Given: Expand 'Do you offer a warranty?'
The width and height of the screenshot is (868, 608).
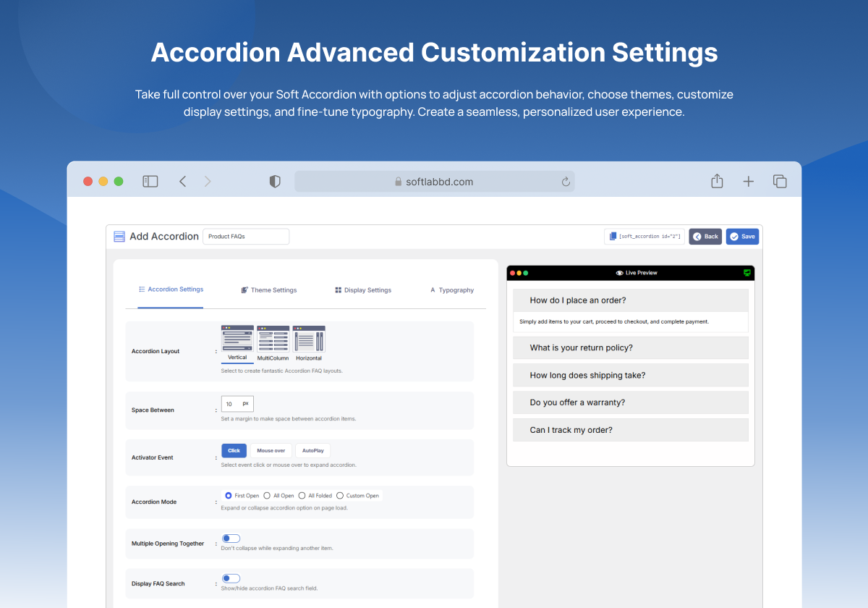Looking at the screenshot, I should (631, 402).
